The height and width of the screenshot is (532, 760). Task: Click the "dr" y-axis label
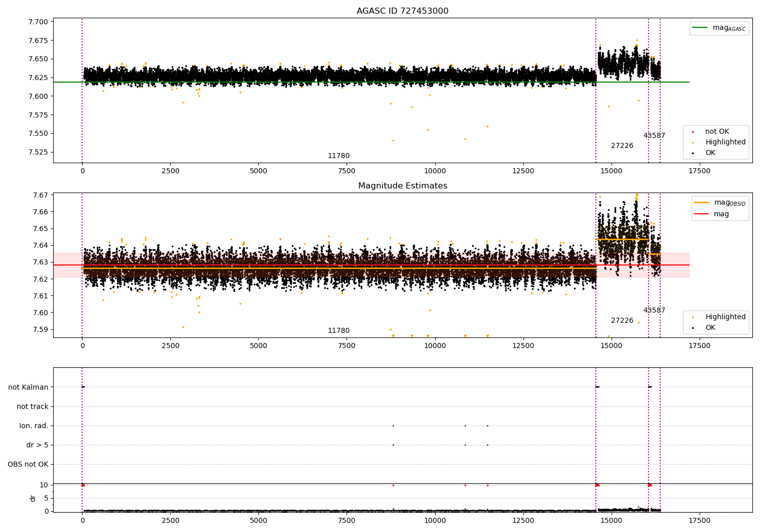33,498
